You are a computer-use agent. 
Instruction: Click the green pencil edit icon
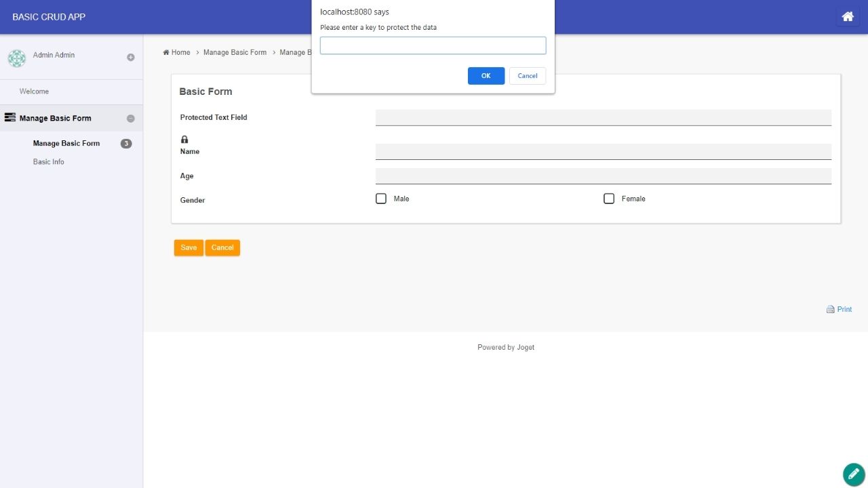pos(853,474)
